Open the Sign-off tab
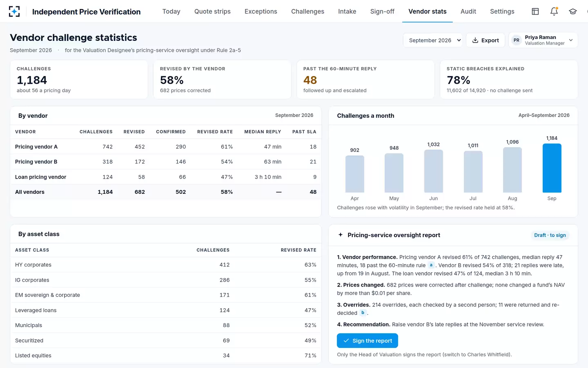This screenshot has width=588, height=368. (x=382, y=11)
